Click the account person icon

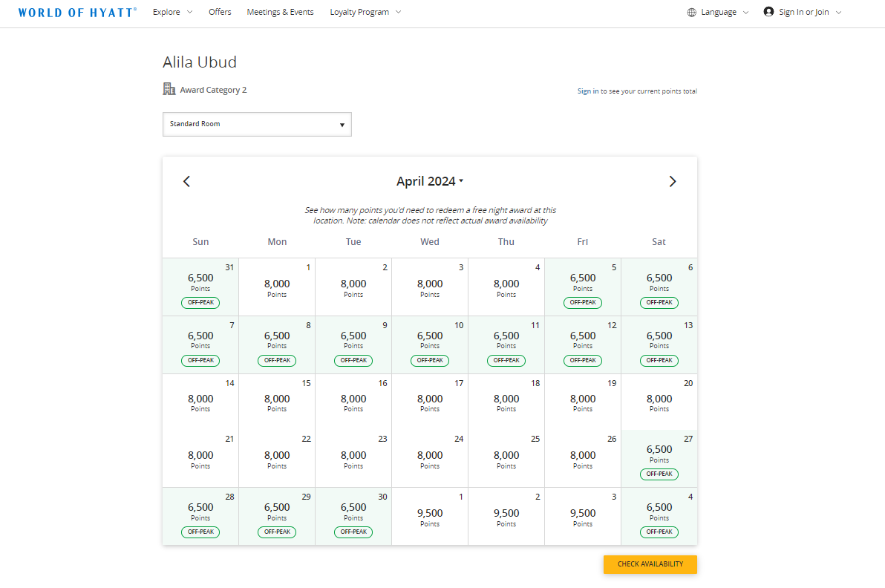click(767, 12)
